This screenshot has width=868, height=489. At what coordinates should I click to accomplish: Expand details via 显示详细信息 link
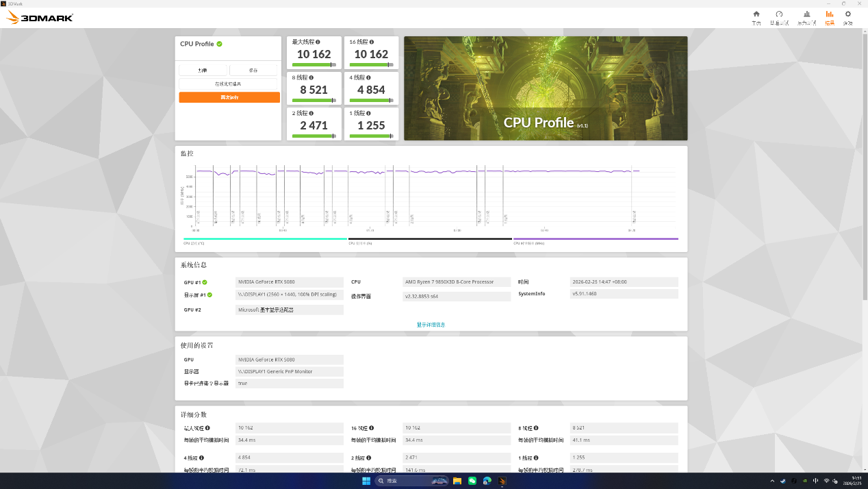(431, 325)
